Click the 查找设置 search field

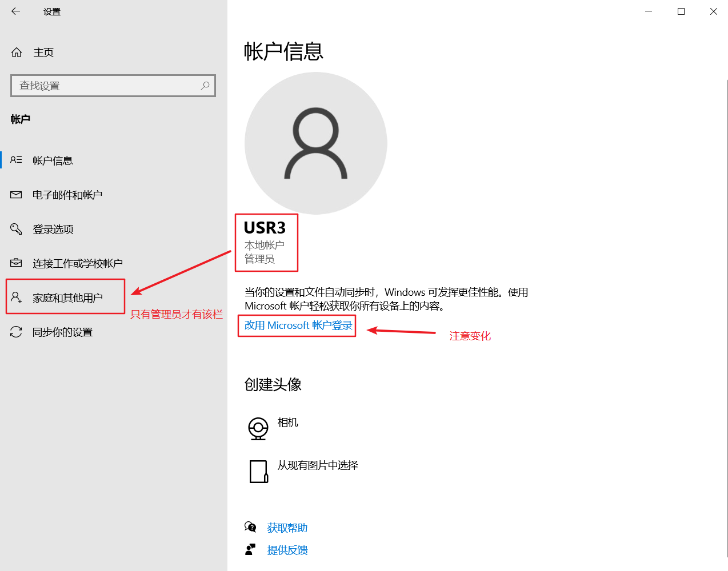(x=113, y=86)
